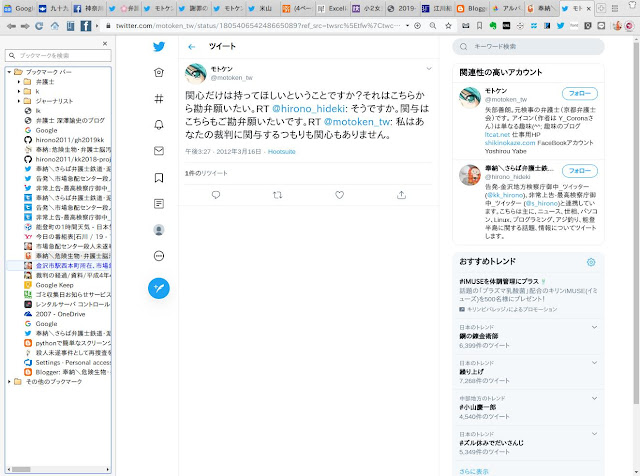640x476 pixels.
Task: Open the @hirono_hideki mention link in tweet
Action: point(308,109)
